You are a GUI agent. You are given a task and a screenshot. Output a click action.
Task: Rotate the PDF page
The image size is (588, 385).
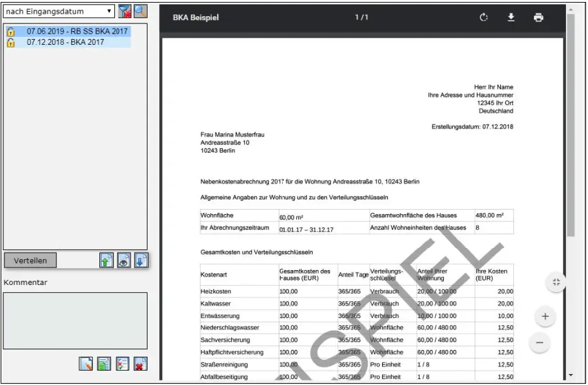tap(483, 18)
